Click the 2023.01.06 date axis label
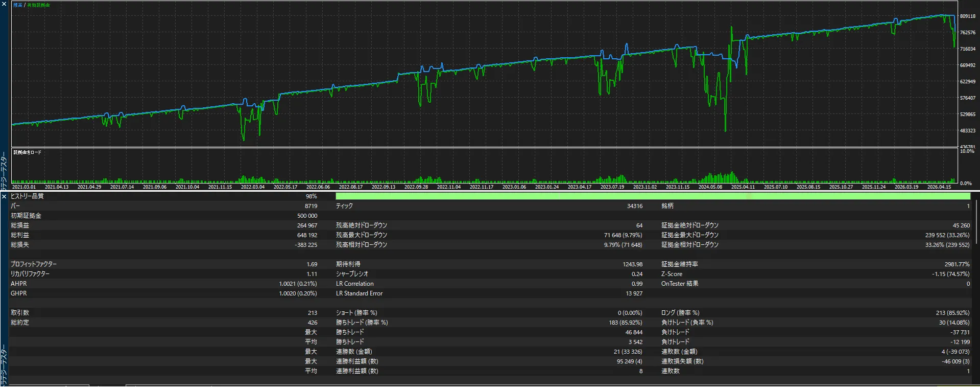The image size is (980, 389). [514, 187]
